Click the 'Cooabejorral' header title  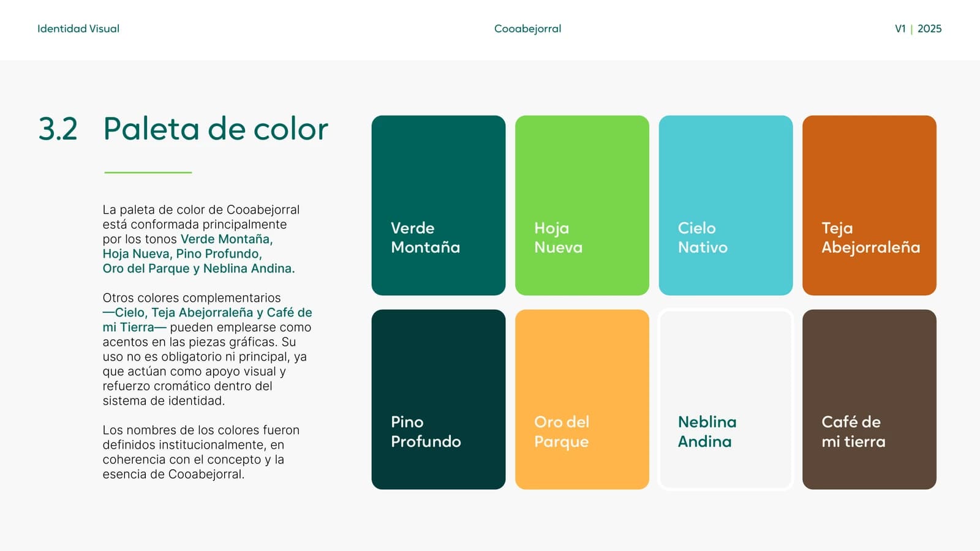click(527, 29)
